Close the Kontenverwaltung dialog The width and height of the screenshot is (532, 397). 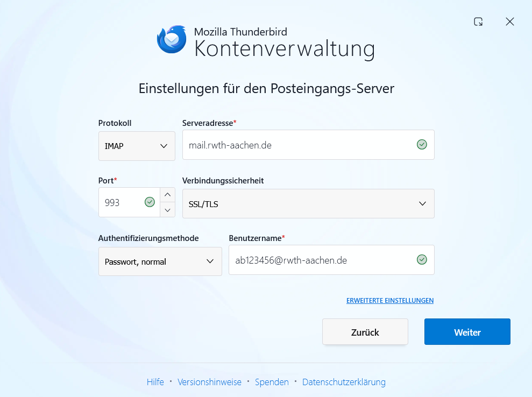(509, 22)
